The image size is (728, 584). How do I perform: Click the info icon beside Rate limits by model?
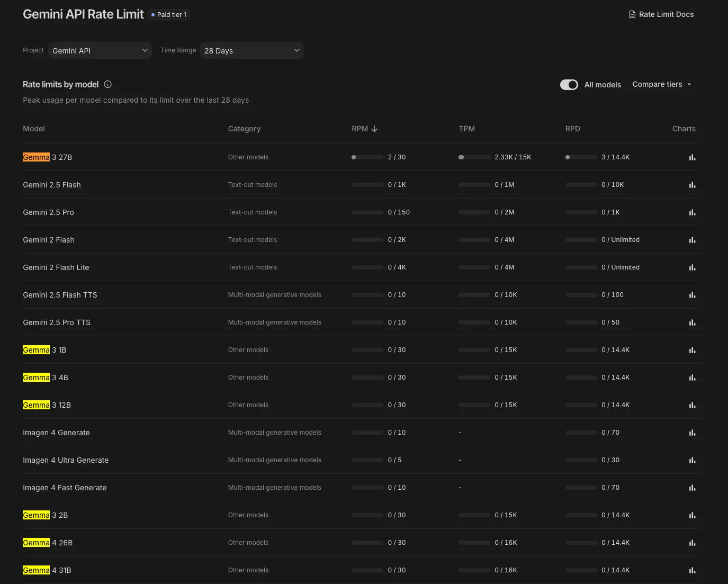click(108, 84)
